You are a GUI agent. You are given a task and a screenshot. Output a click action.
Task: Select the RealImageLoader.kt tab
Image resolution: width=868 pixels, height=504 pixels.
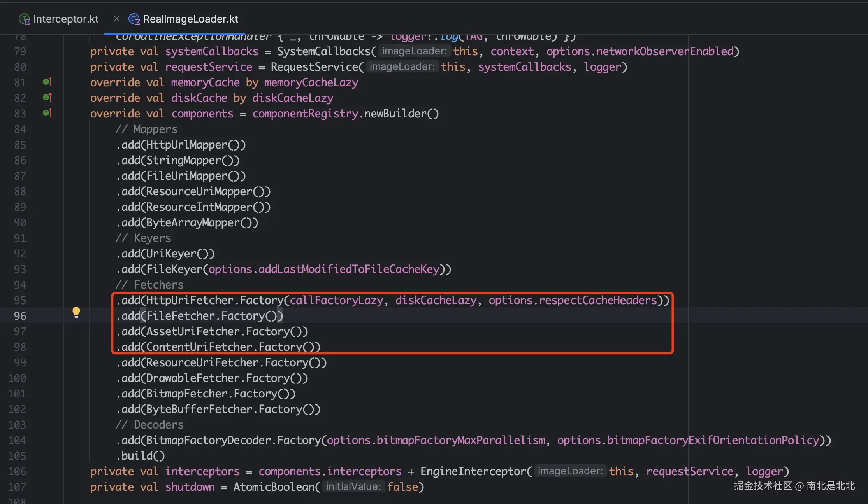pos(190,19)
